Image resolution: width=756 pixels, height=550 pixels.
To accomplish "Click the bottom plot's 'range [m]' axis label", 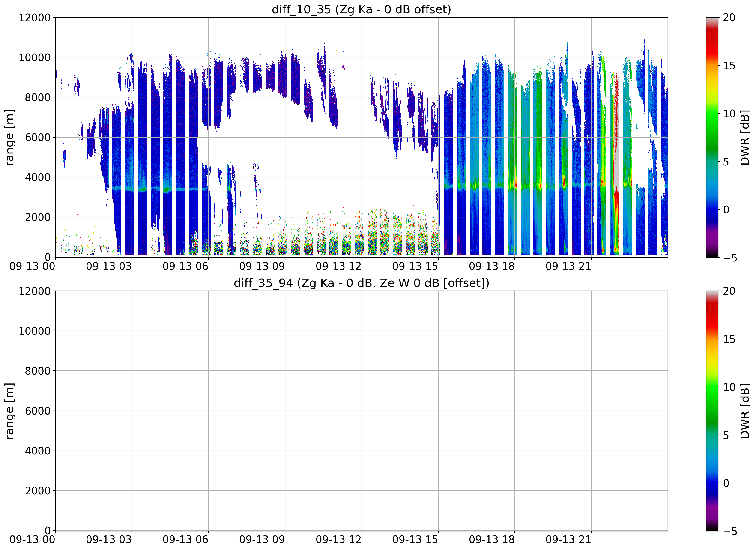I will [x=10, y=411].
